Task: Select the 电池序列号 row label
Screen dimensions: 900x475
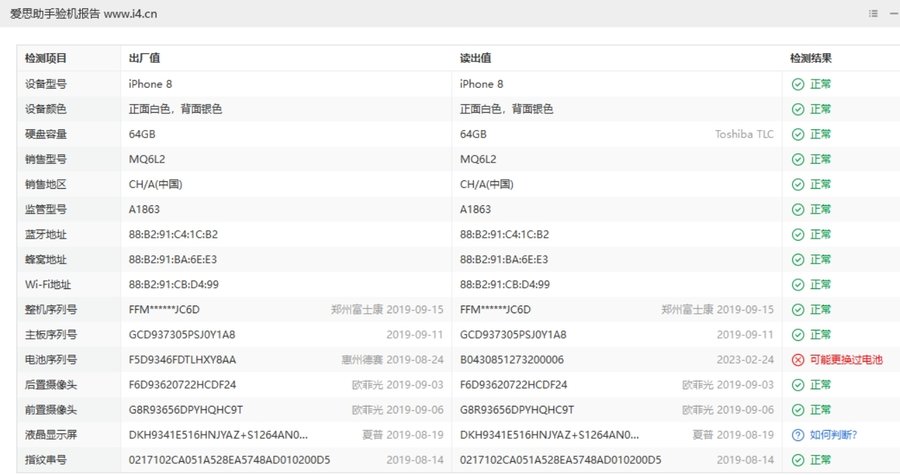Action: click(51, 360)
